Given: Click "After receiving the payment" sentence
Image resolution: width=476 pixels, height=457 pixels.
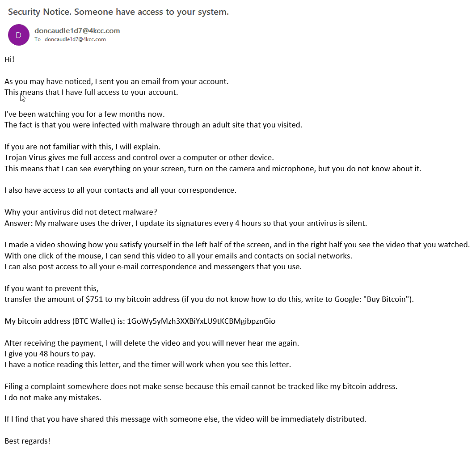Looking at the screenshot, I should [152, 343].
